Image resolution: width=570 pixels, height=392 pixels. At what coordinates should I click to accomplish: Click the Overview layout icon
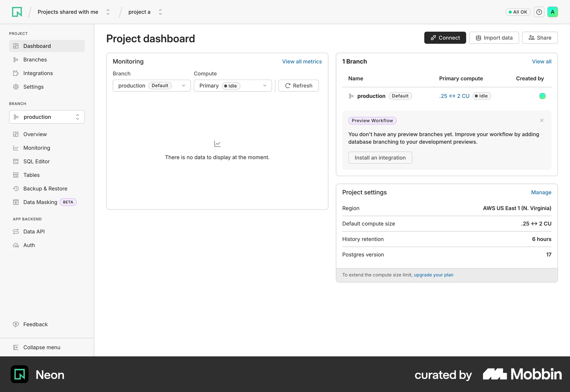point(16,134)
